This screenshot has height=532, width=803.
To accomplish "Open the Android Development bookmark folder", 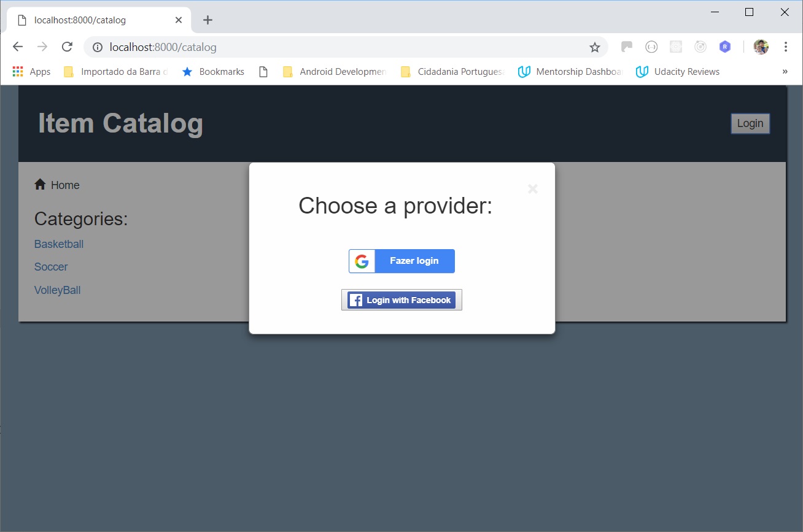I will tap(334, 72).
